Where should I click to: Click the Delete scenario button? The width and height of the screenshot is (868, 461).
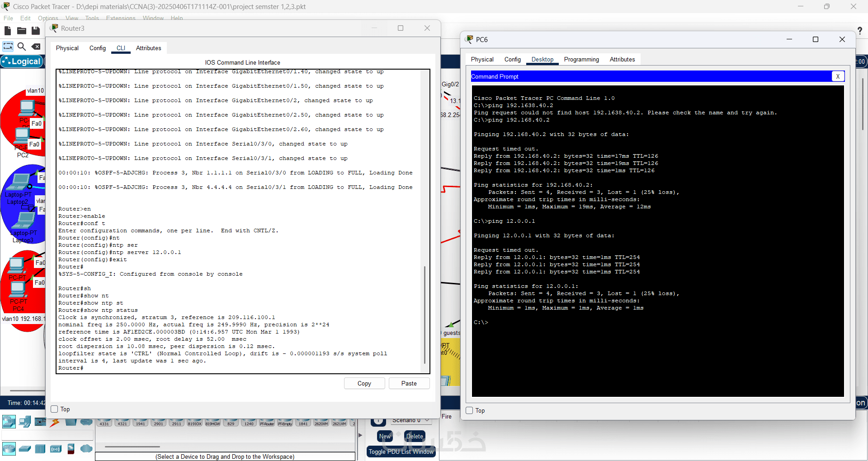[415, 436]
